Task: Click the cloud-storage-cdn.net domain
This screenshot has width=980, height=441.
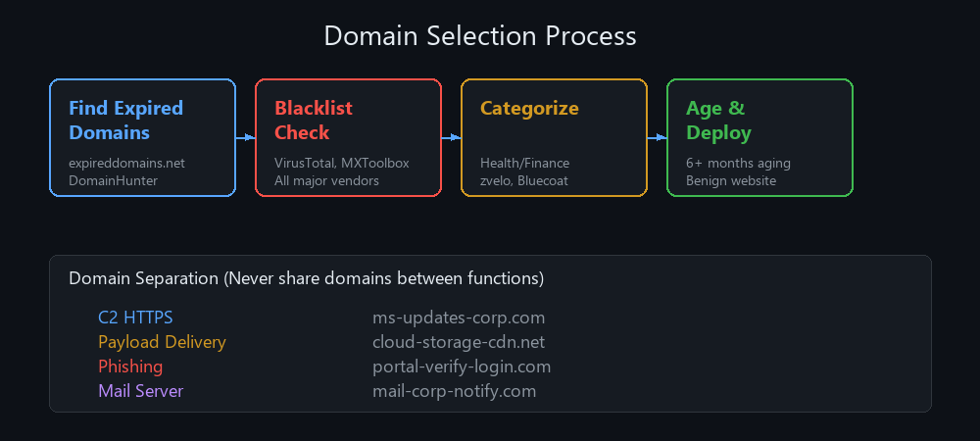Action: click(459, 342)
